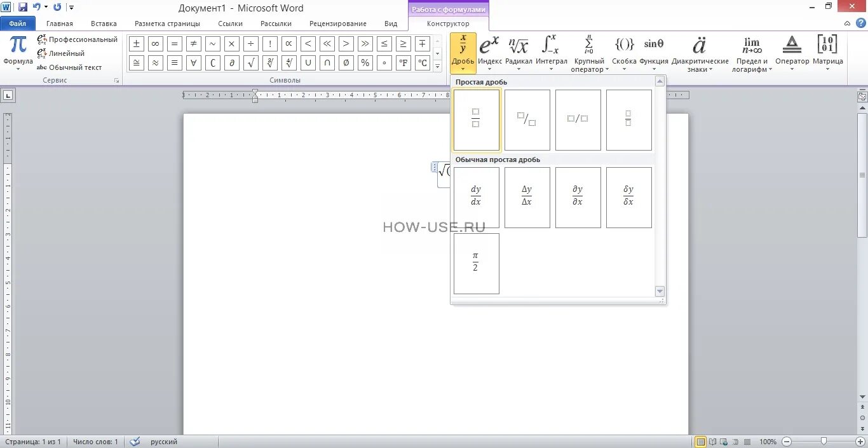Toggle Обычный текст for the equation
868x448 pixels.
pyautogui.click(x=69, y=67)
